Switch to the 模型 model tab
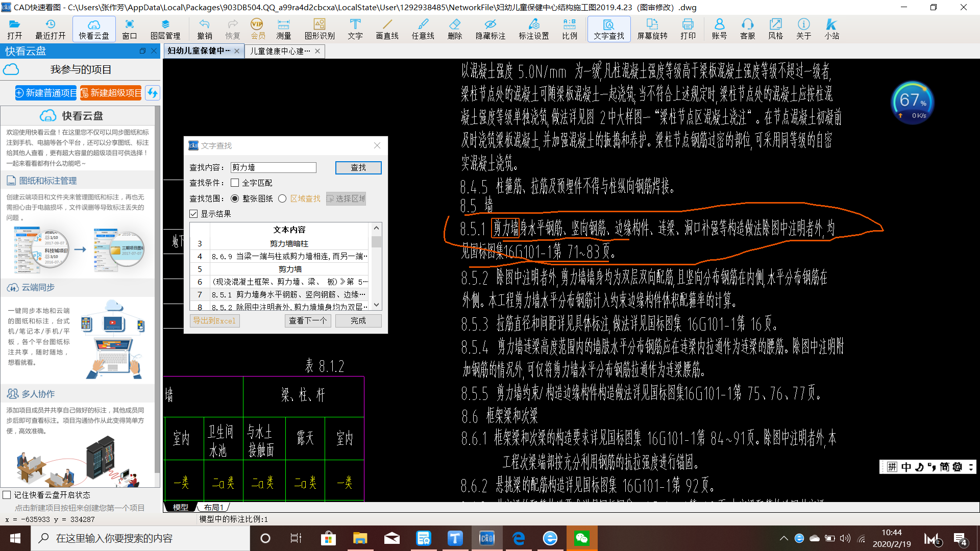This screenshot has width=980, height=551. (180, 507)
